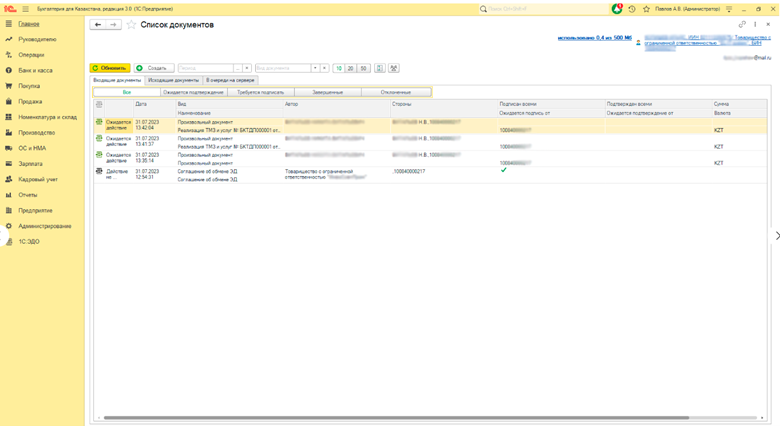Click the back navigation arrow
This screenshot has width=780, height=426.
click(x=98, y=25)
